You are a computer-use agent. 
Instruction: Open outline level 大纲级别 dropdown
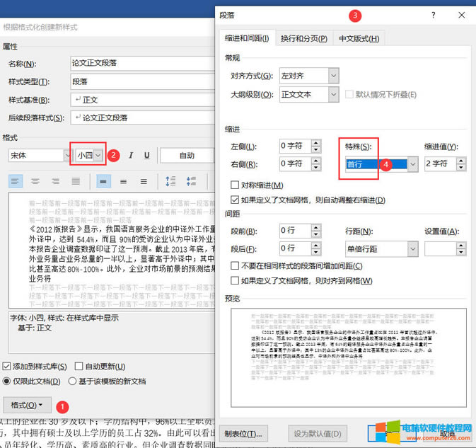[x=333, y=94]
